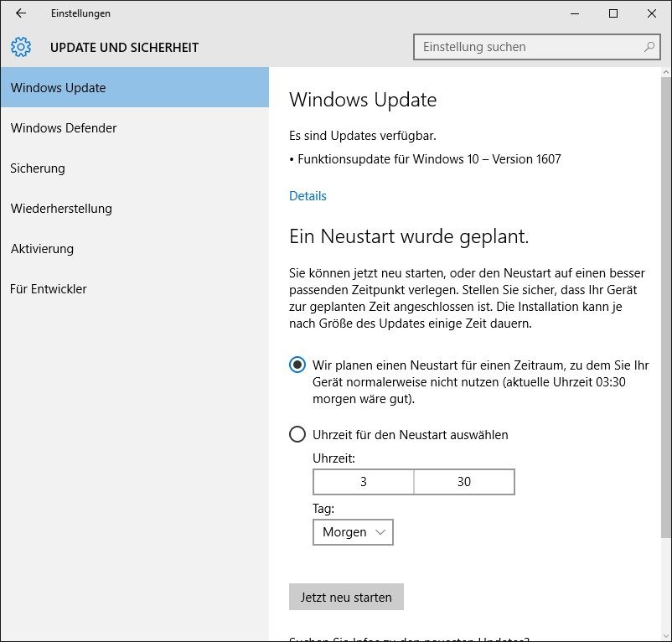
Task: Minimize the Einstellungen window
Action: tap(575, 13)
